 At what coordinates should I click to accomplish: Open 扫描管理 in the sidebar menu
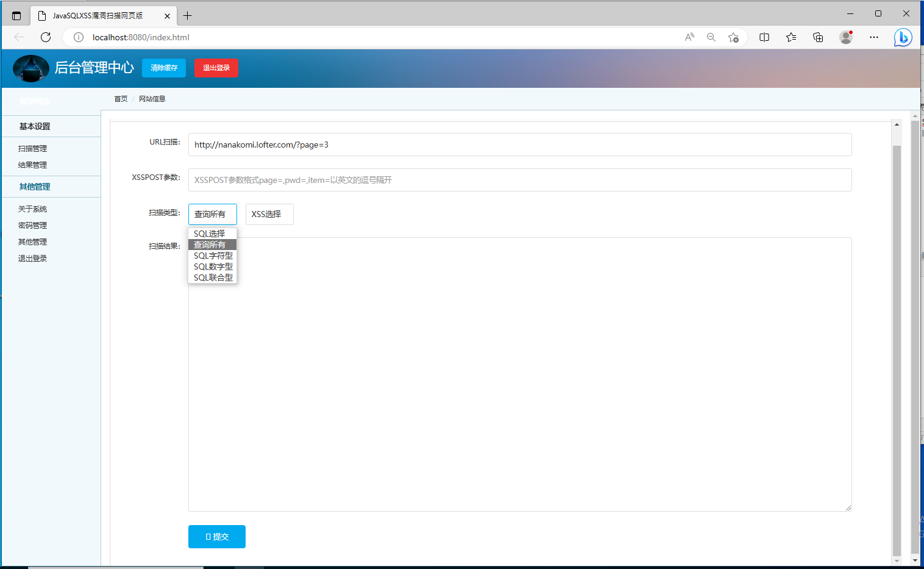click(x=32, y=148)
